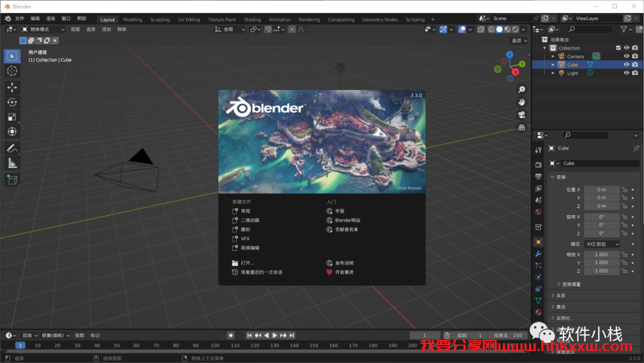Switch to the Modeling workspace tab

132,20
